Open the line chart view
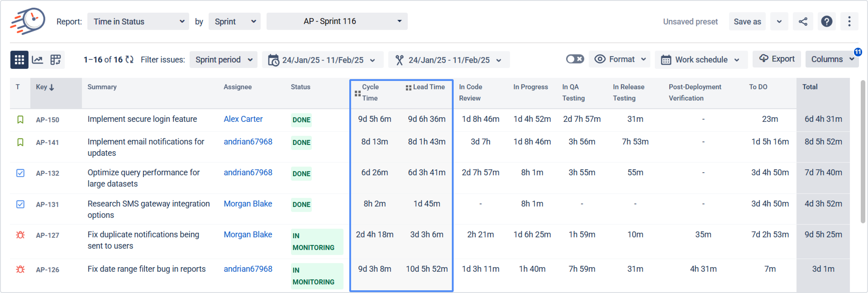 (x=37, y=60)
